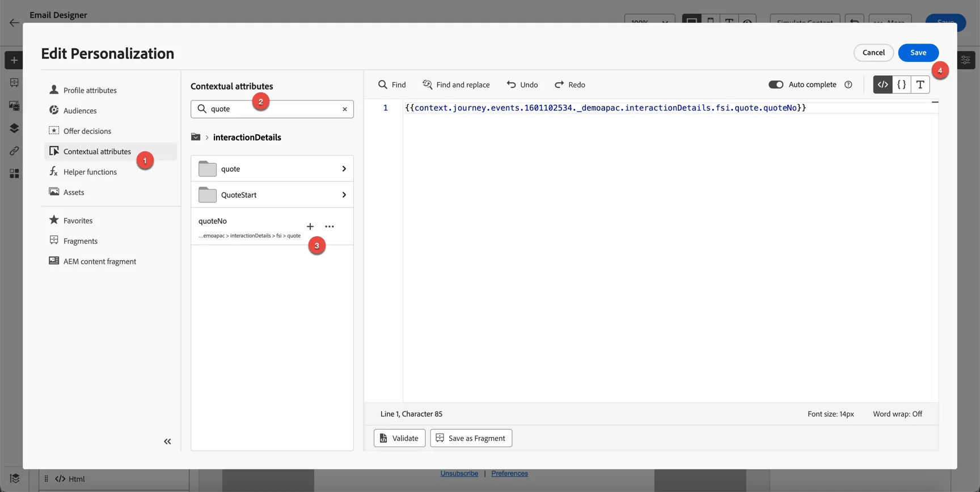
Task: Switch to the code view icon
Action: (883, 84)
